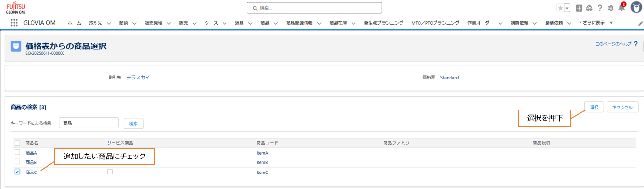Click pencil icon to edit navigation bar
Image resolution: width=644 pixels, height=189 pixels.
pyautogui.click(x=640, y=23)
